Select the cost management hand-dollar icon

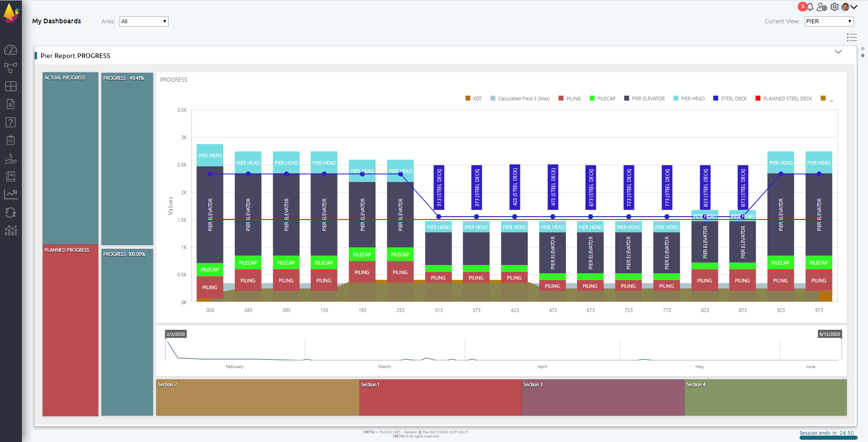click(11, 158)
